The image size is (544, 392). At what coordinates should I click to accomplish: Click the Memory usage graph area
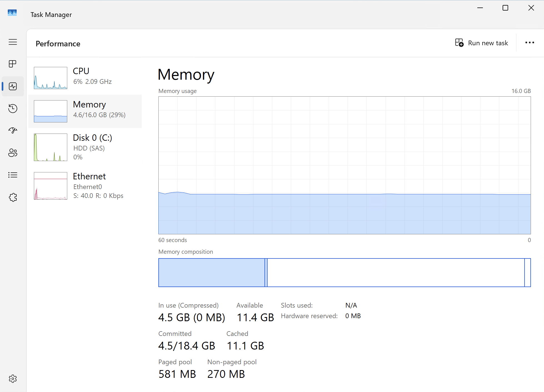pyautogui.click(x=344, y=165)
